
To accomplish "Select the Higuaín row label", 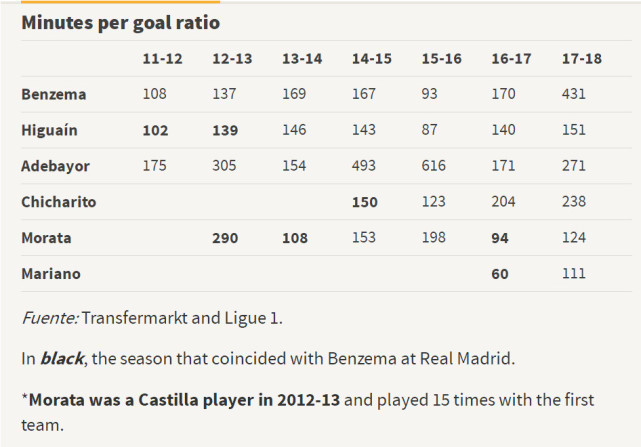I will click(x=49, y=130).
